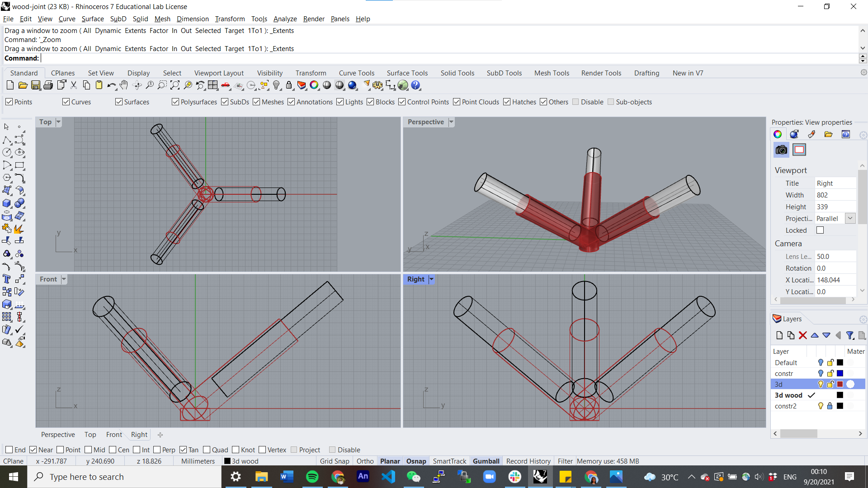868x488 pixels.
Task: Toggle Grid Snap in status bar
Action: [x=334, y=461]
